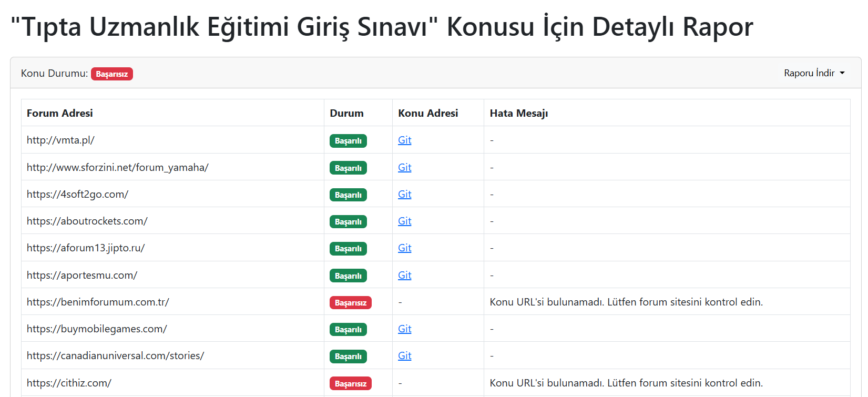This screenshot has height=397, width=868.
Task: Click the report page title heading
Action: pyautogui.click(x=382, y=27)
